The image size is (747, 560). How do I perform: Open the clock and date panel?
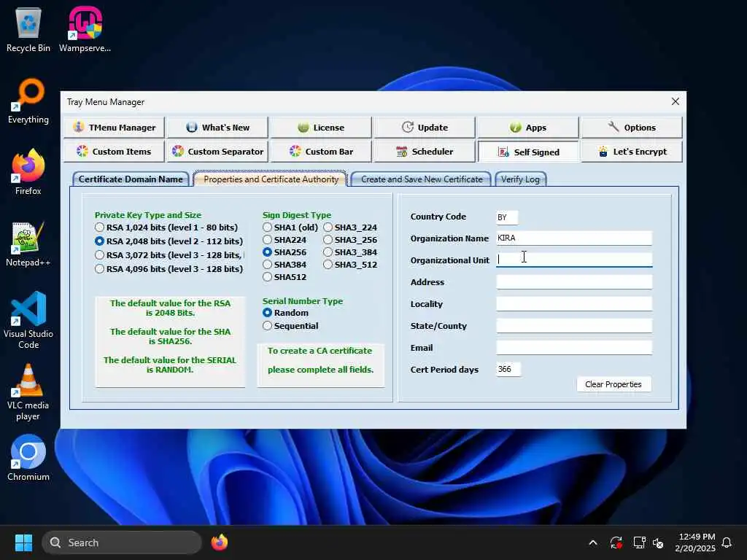pyautogui.click(x=695, y=542)
